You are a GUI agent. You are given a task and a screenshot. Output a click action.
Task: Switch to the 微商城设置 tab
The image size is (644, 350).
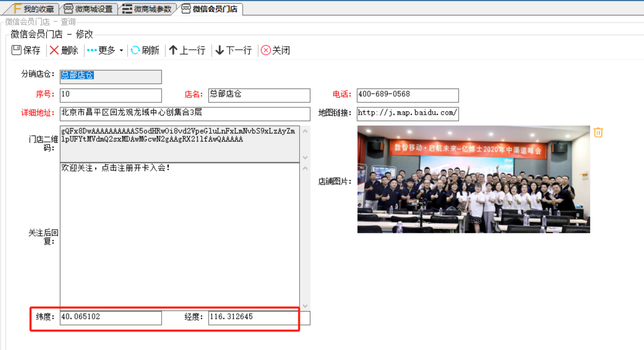[x=89, y=9]
